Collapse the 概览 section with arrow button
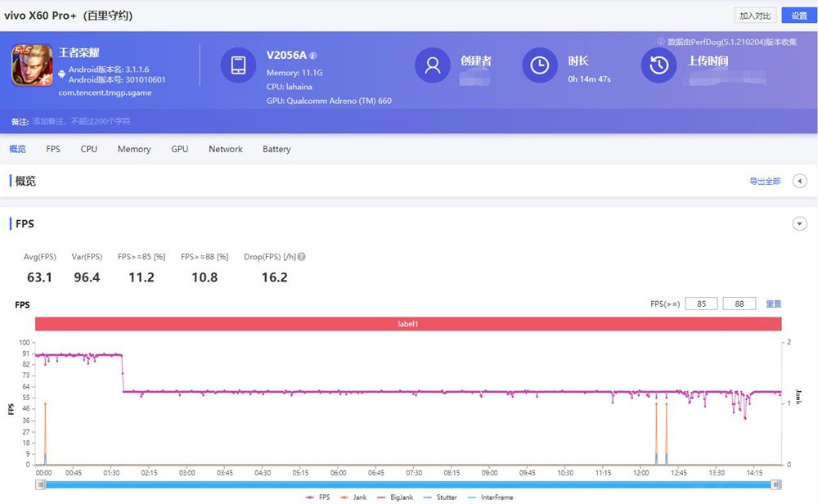This screenshot has height=504, width=818. (799, 181)
